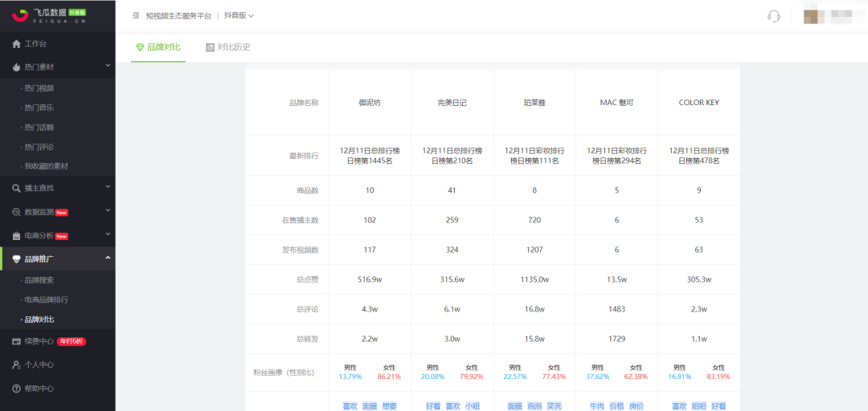This screenshot has height=411, width=868.
Task: Click the 续费中心 card icon
Action: click(x=17, y=341)
